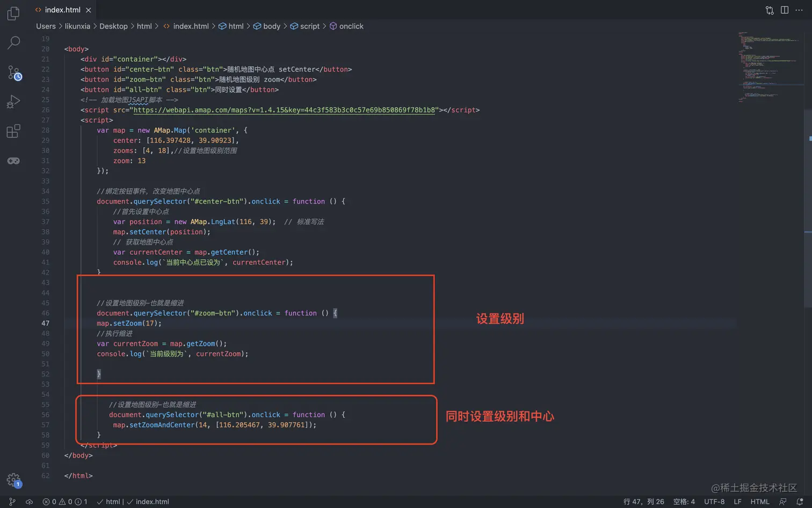Open Run and Debug view
Viewport: 812px width, 508px height.
(x=13, y=102)
